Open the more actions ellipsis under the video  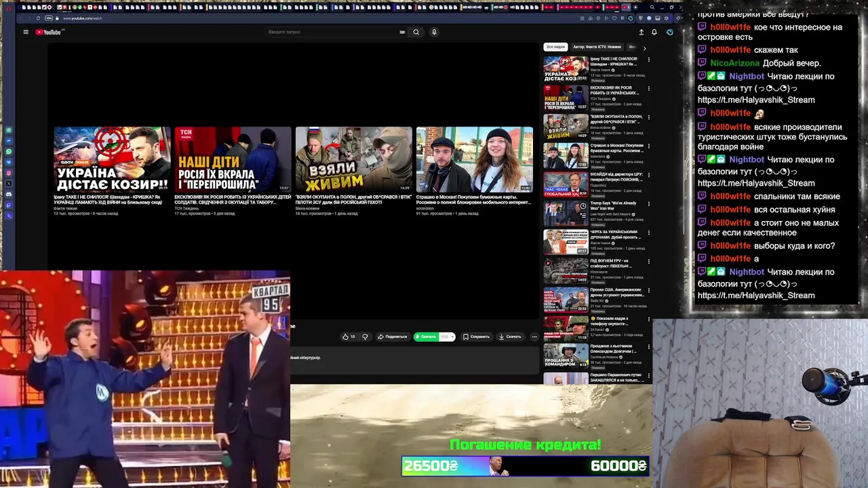coord(534,337)
